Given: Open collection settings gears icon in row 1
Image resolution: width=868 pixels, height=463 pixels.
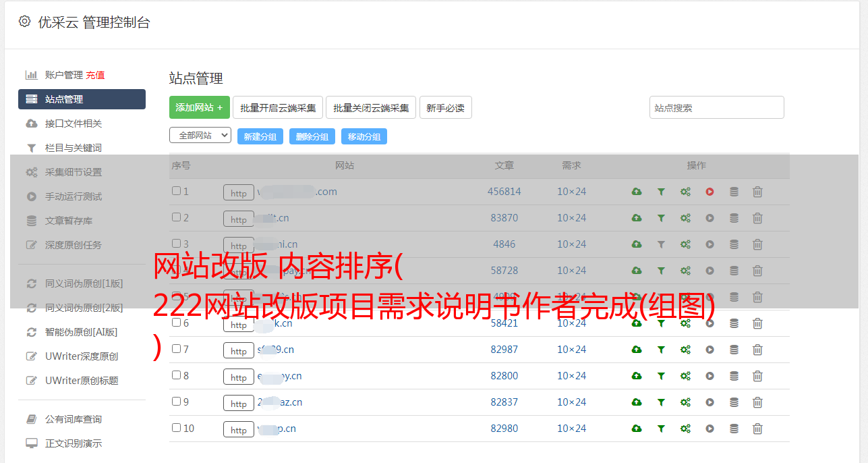Looking at the screenshot, I should [x=685, y=192].
